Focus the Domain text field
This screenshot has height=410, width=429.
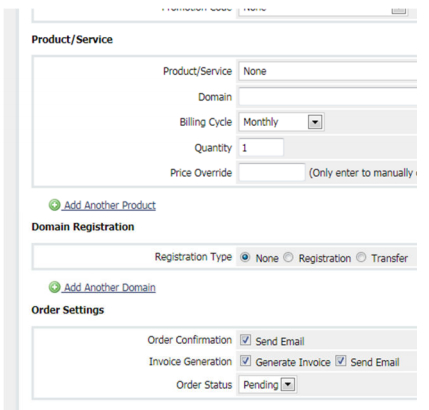pyautogui.click(x=328, y=97)
